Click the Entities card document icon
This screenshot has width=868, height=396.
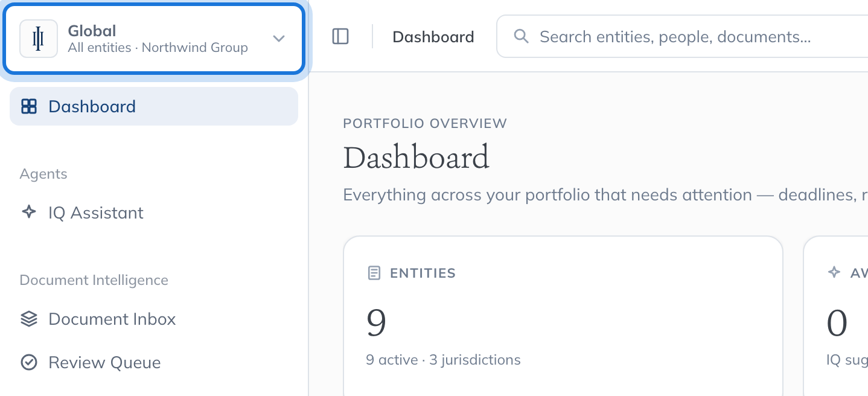click(374, 273)
